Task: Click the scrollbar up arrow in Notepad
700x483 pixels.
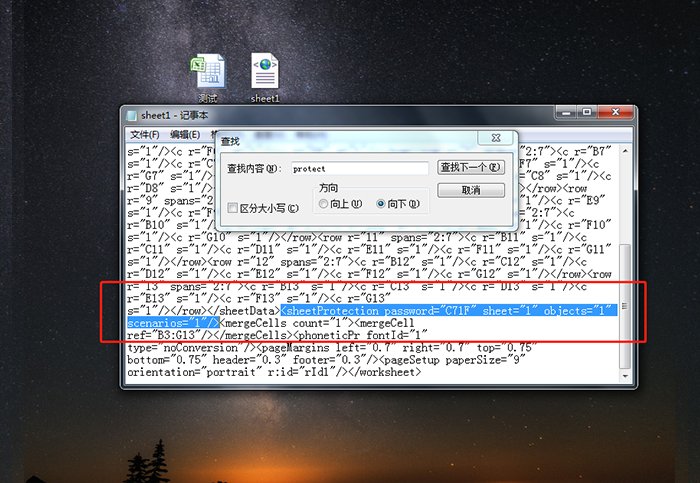Action: (x=625, y=151)
